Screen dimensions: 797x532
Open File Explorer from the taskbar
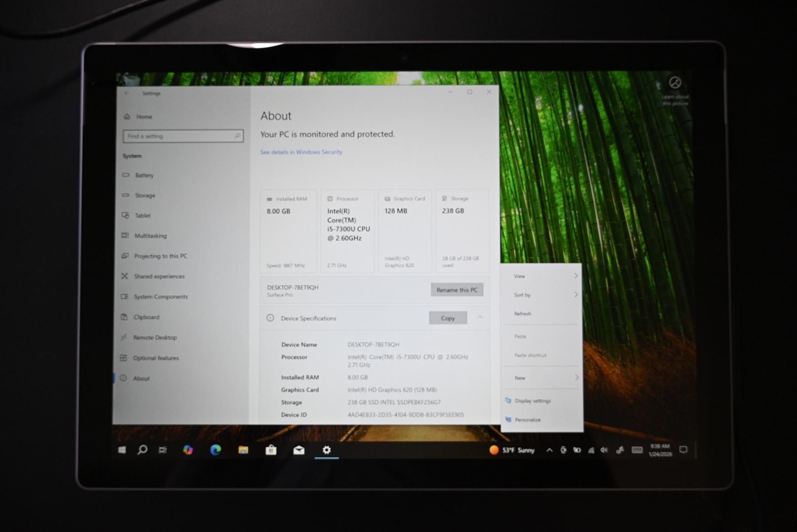click(243, 450)
